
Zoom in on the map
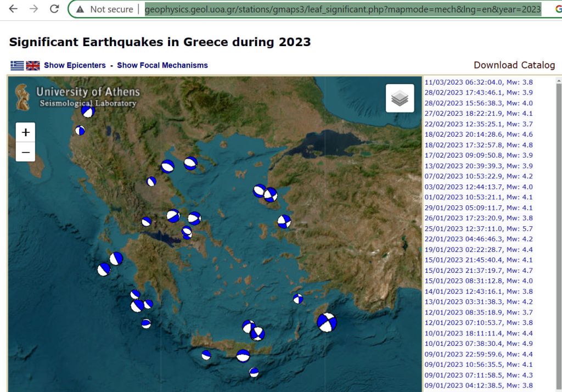tap(25, 132)
